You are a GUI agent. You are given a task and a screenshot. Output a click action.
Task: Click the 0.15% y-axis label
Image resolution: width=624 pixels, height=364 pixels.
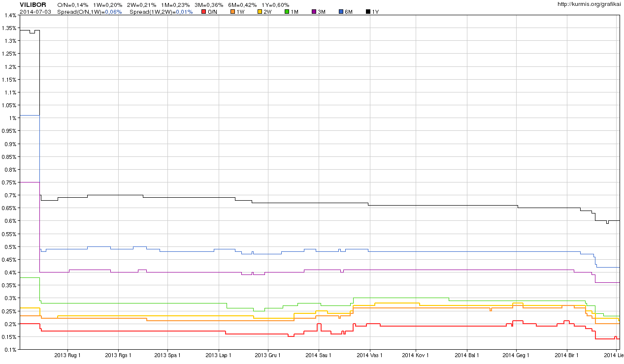coord(9,336)
